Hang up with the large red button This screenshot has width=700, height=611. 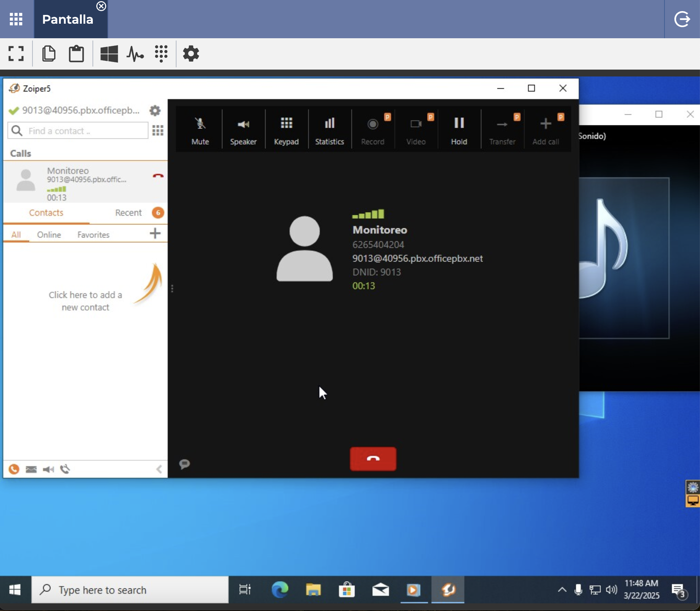click(373, 458)
